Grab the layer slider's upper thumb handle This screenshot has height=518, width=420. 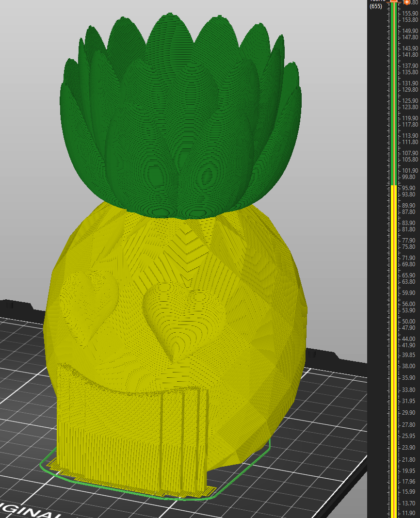coord(393,1)
